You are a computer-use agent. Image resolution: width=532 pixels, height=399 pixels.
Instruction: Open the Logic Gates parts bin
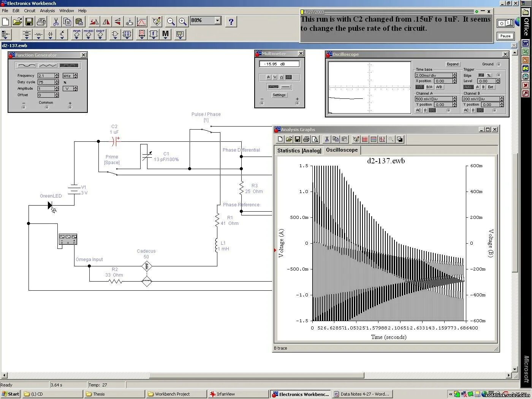115,35
